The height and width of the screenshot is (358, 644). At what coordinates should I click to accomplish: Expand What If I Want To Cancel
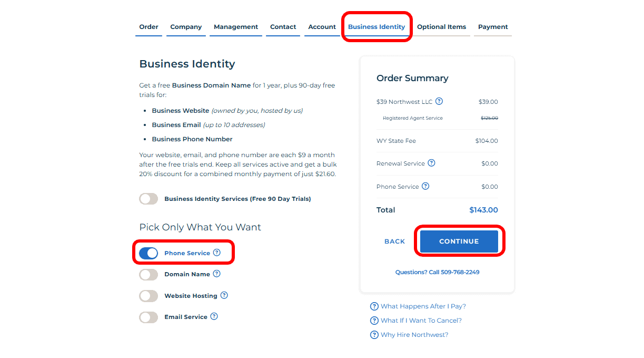[x=421, y=321]
